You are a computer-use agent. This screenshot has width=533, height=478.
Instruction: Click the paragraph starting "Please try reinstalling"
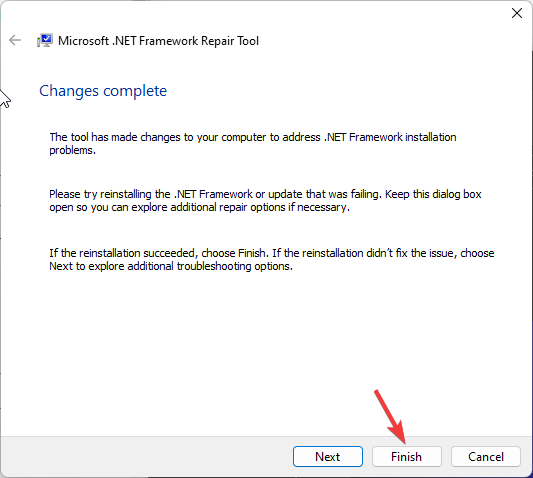click(x=265, y=201)
